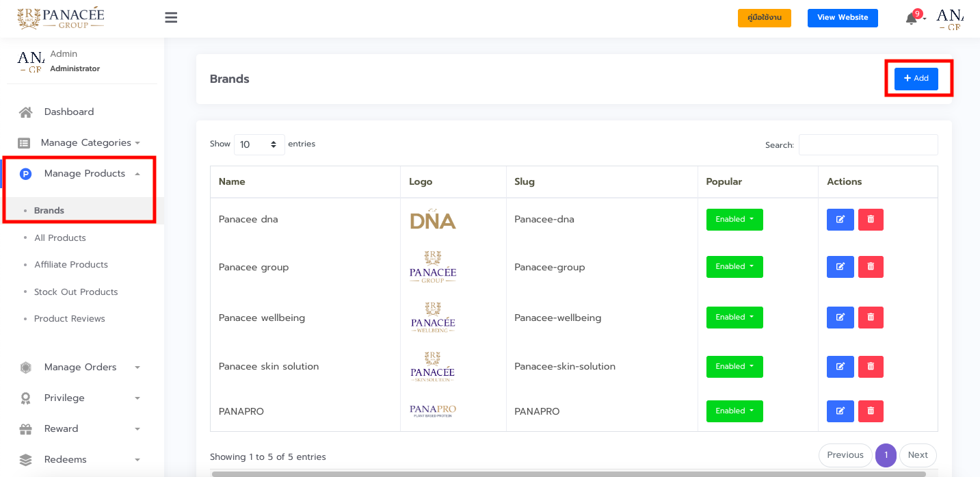Screen dimensions: 980x477
Task: Go to the Previous page
Action: pos(845,455)
